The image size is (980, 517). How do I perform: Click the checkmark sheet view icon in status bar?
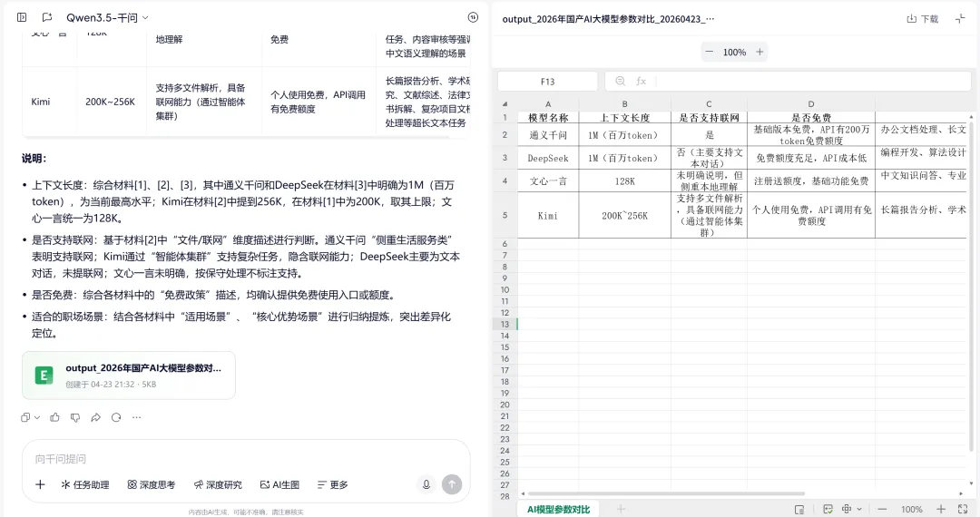[828, 510]
